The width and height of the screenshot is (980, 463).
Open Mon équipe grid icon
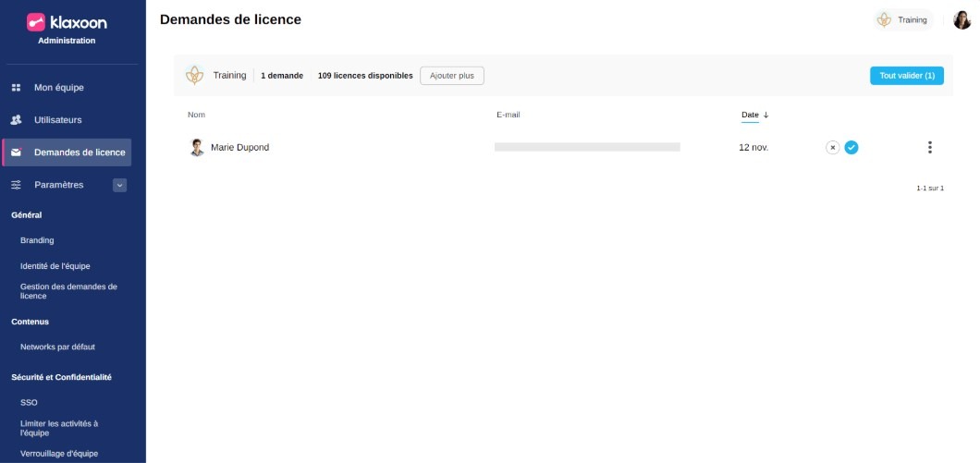pyautogui.click(x=16, y=88)
